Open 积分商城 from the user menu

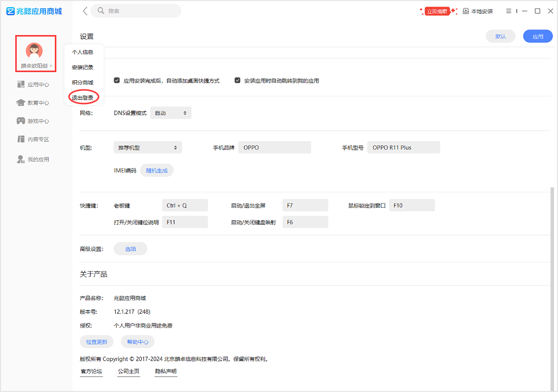pyautogui.click(x=83, y=82)
